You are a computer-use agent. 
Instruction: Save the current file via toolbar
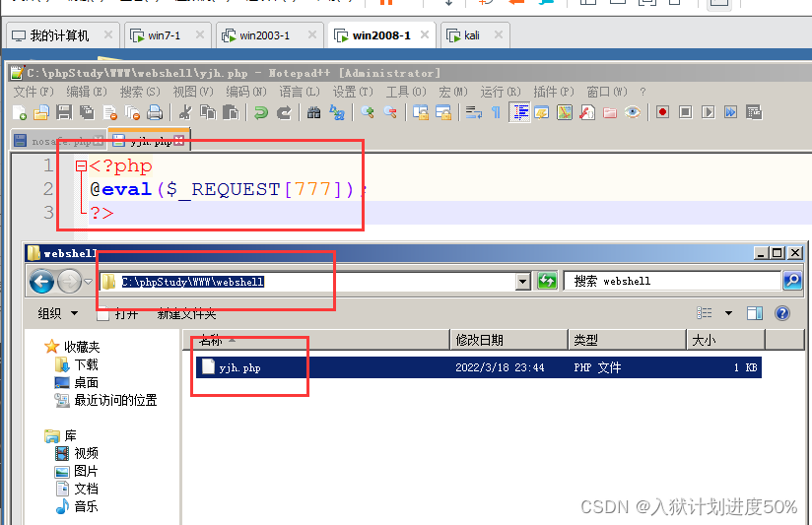[64, 112]
